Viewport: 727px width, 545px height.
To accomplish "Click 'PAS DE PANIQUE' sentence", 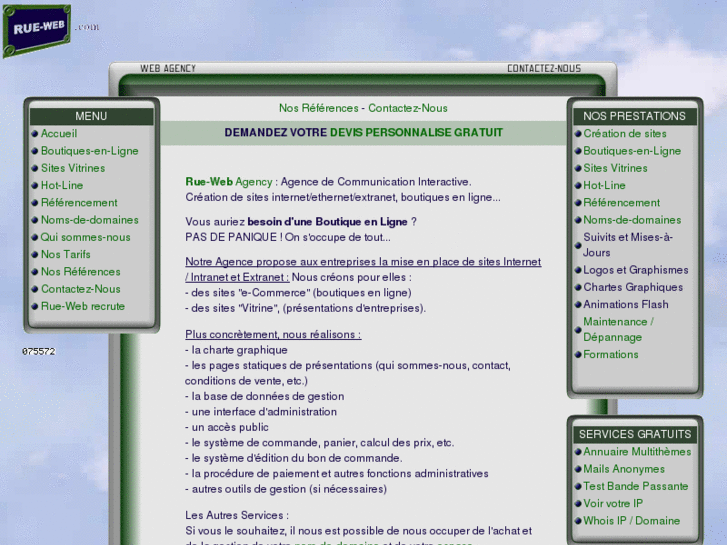I will tap(288, 237).
